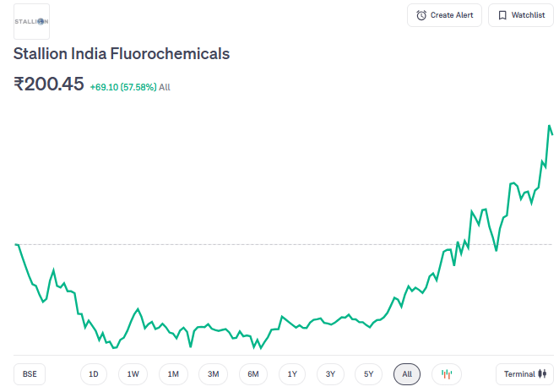
Task: Show the 3Y price history
Action: [x=330, y=374]
